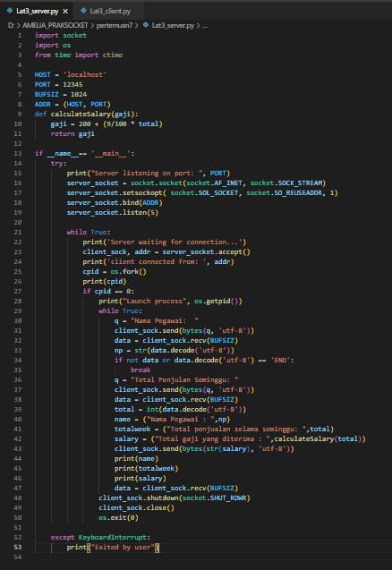Click the PORT = 12345 assignment
Screen dimensions: 392x570
tap(58, 84)
